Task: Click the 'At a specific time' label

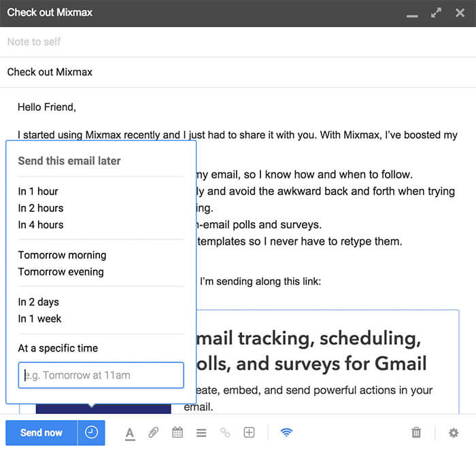Action: 58,348
